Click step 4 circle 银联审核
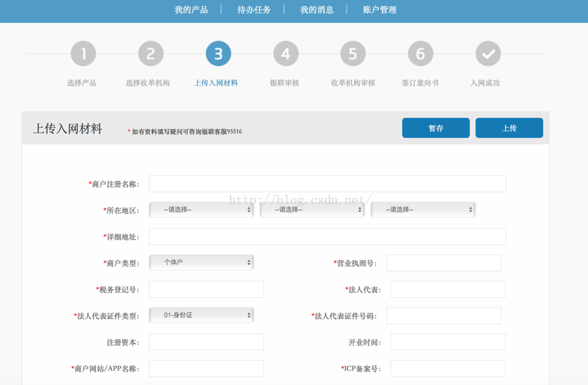The image size is (588, 385). [x=286, y=54]
